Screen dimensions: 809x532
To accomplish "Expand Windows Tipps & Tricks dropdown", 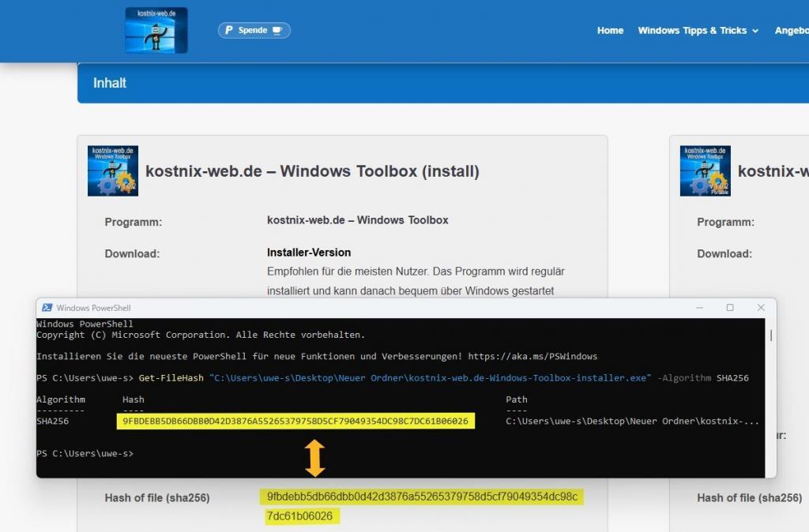I will pos(698,31).
